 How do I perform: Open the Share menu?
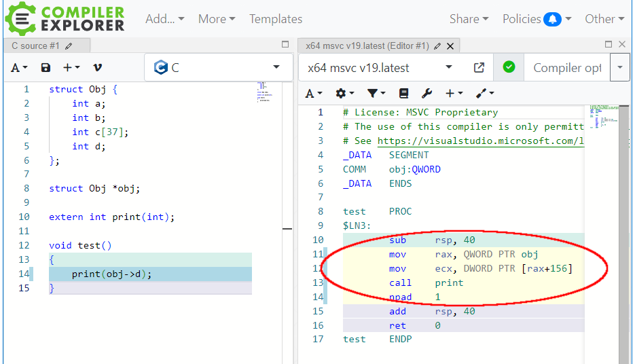tap(469, 19)
